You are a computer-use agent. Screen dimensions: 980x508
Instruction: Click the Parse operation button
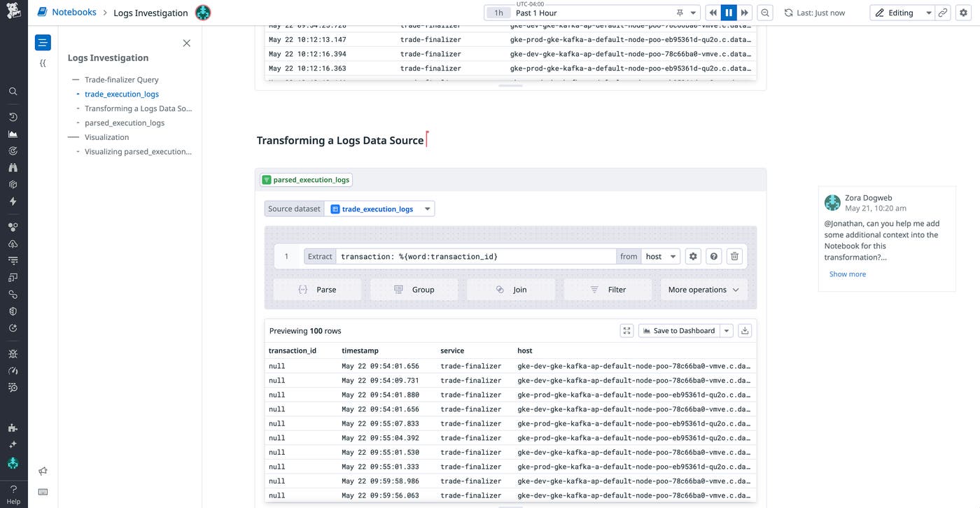point(318,289)
